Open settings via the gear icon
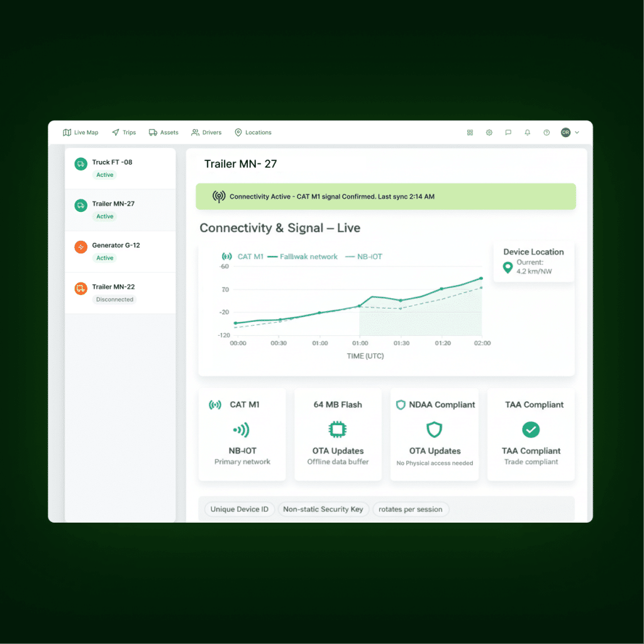 point(489,133)
